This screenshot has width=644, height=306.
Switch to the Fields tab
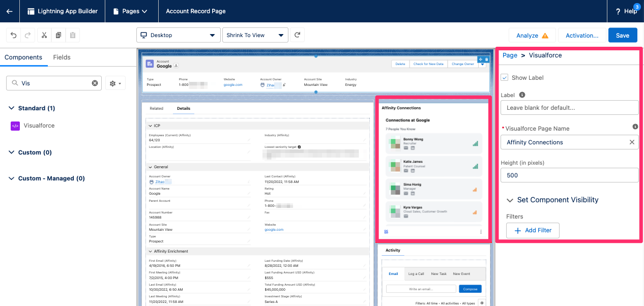[62, 57]
